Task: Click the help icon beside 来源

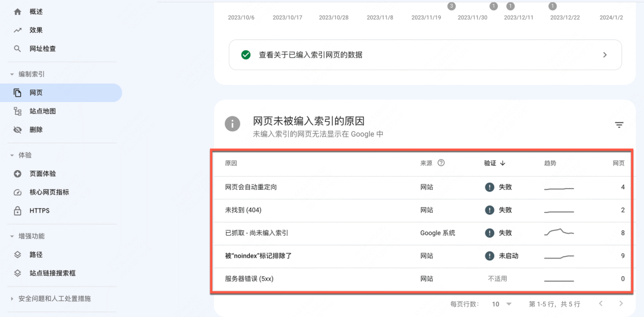Action: point(441,163)
